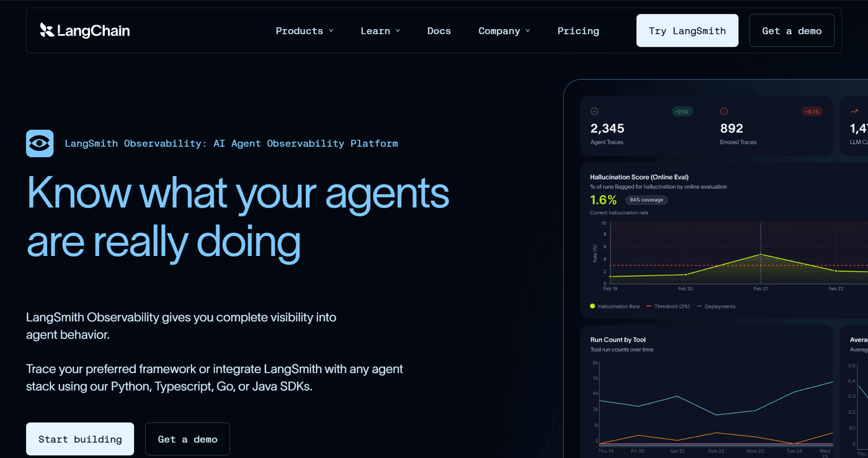The width and height of the screenshot is (868, 458).
Task: Select the Feb 21 peak point on hallucination chart
Action: click(761, 255)
